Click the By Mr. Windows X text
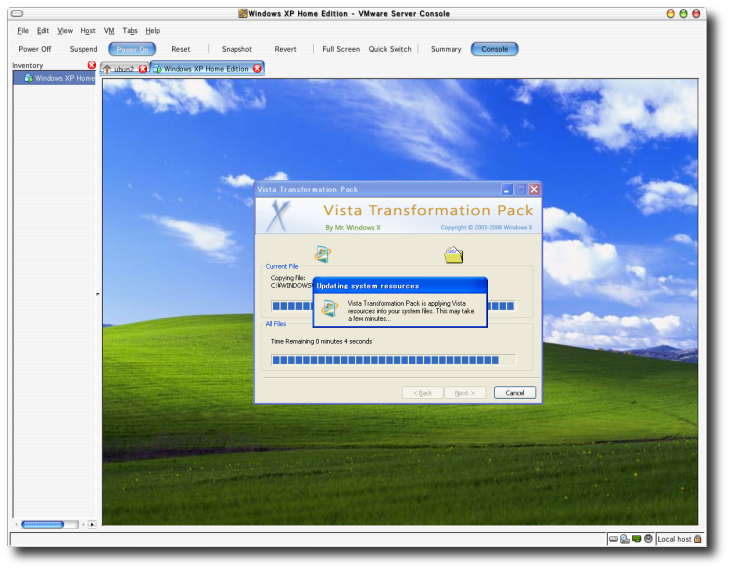 pos(353,227)
